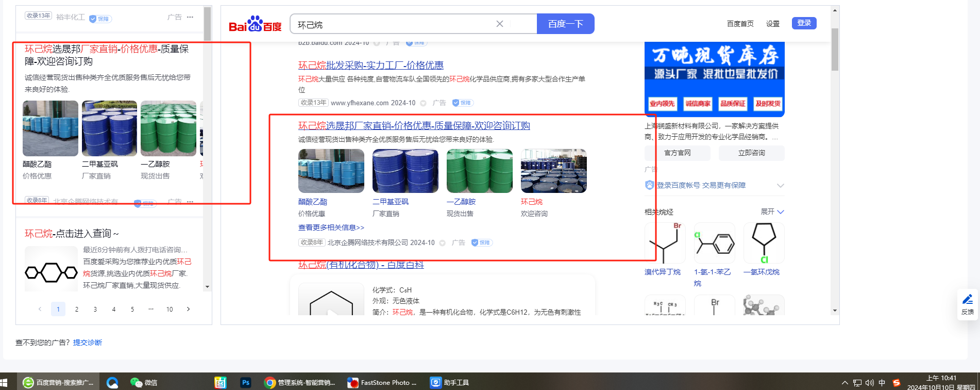
Task: Click 保障 badge next to 裕丰化工
Action: click(x=100, y=19)
